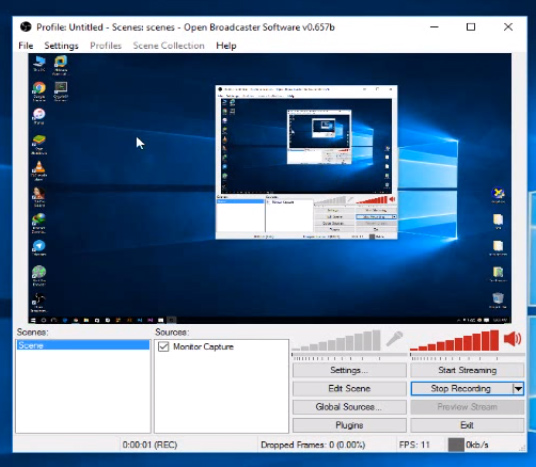
Task: Open Global Sources... dialog
Action: pos(349,407)
